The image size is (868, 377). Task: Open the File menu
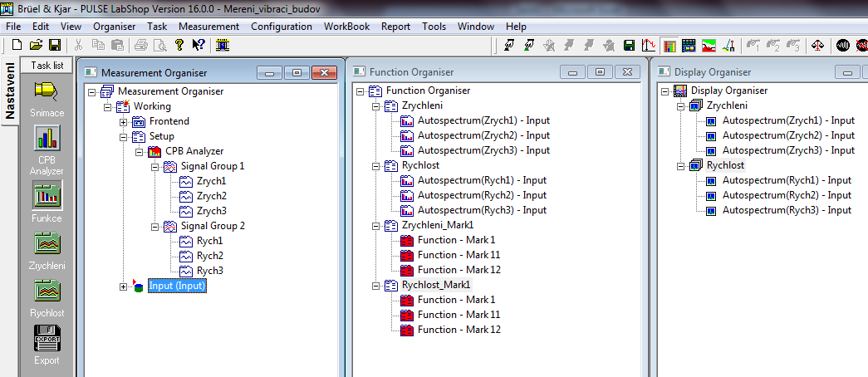pos(13,27)
